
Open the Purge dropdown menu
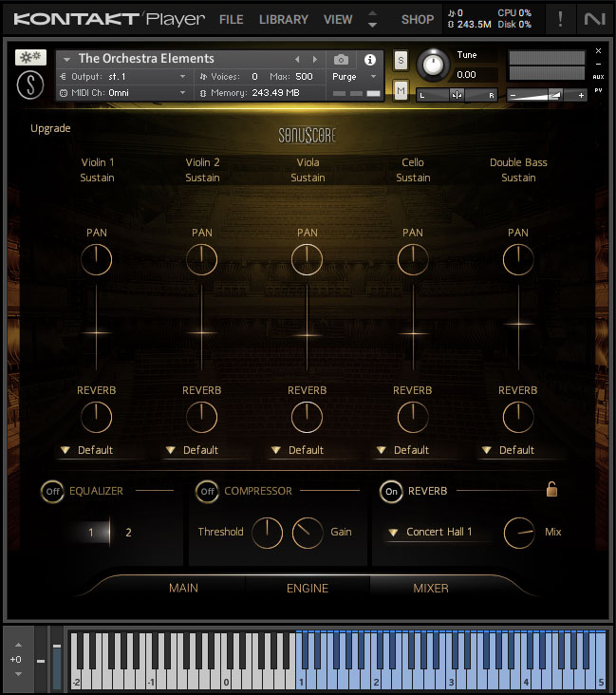coord(354,77)
